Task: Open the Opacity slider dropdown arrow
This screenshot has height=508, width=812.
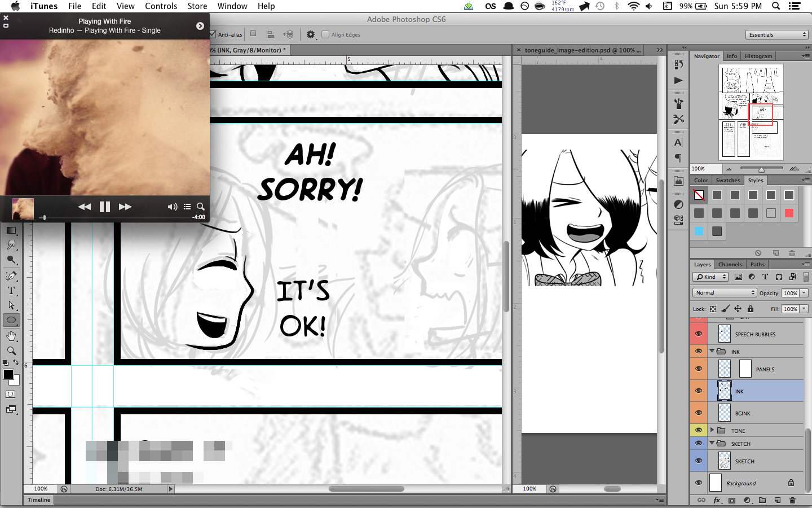Action: tap(804, 292)
